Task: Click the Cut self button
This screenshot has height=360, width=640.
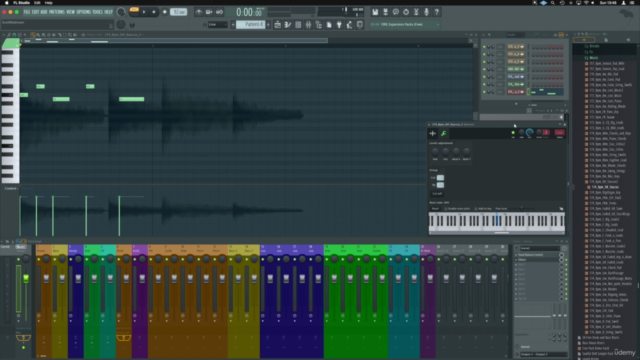Action: (x=437, y=193)
